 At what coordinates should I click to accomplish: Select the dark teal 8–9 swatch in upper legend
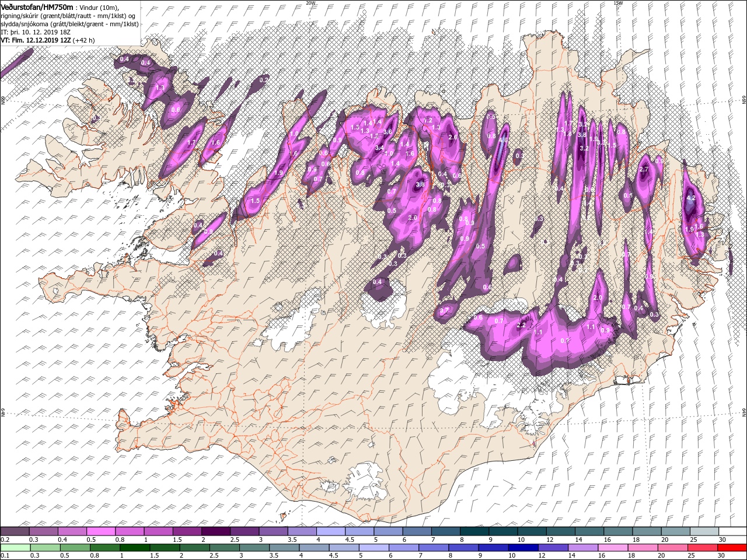pos(474,531)
